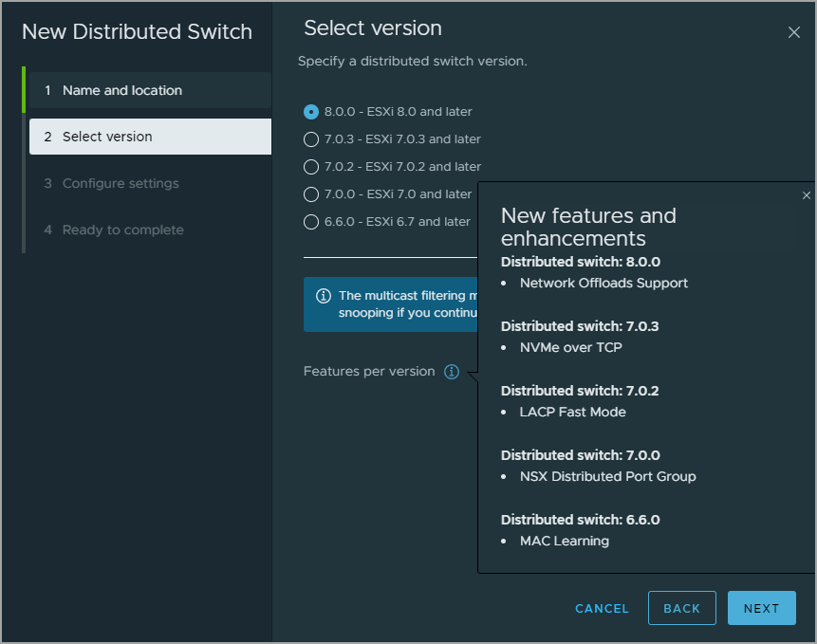Click the NVMe over TCP feature text
Screen dimensions: 817x644
click(x=571, y=348)
